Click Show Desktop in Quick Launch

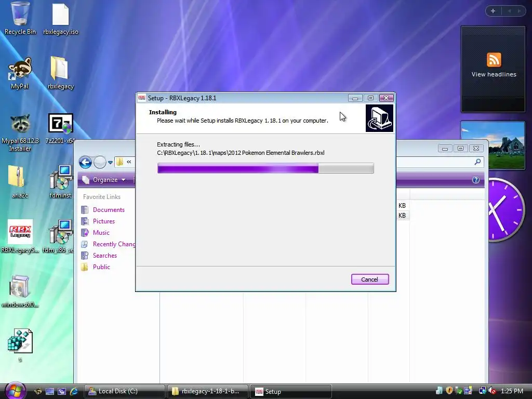tap(49, 391)
